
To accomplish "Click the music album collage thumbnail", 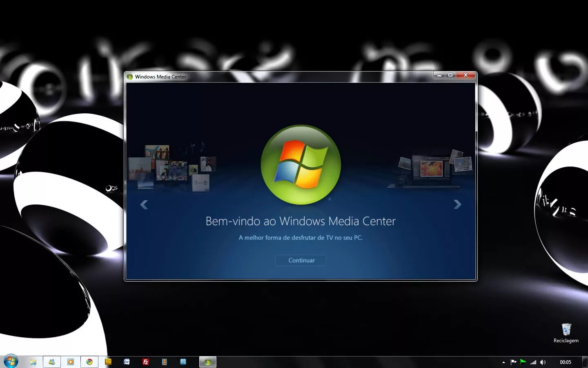I will point(172,168).
